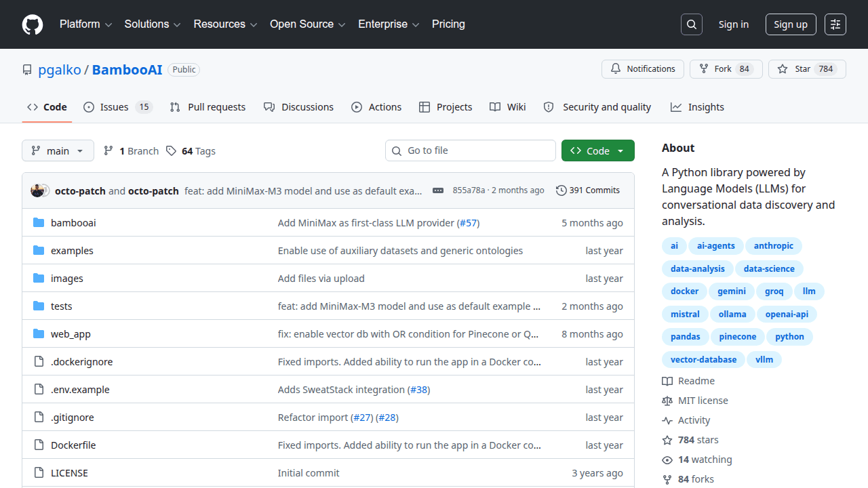The height and width of the screenshot is (488, 868).
Task: Open the Pricing link
Action: tap(448, 24)
